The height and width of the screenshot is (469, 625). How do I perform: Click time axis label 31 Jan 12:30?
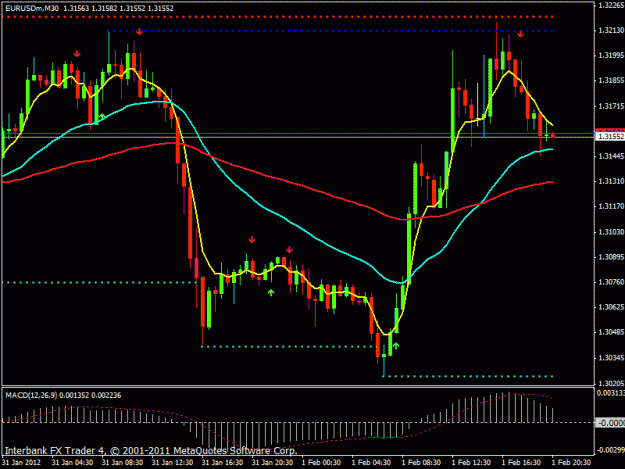point(172,462)
